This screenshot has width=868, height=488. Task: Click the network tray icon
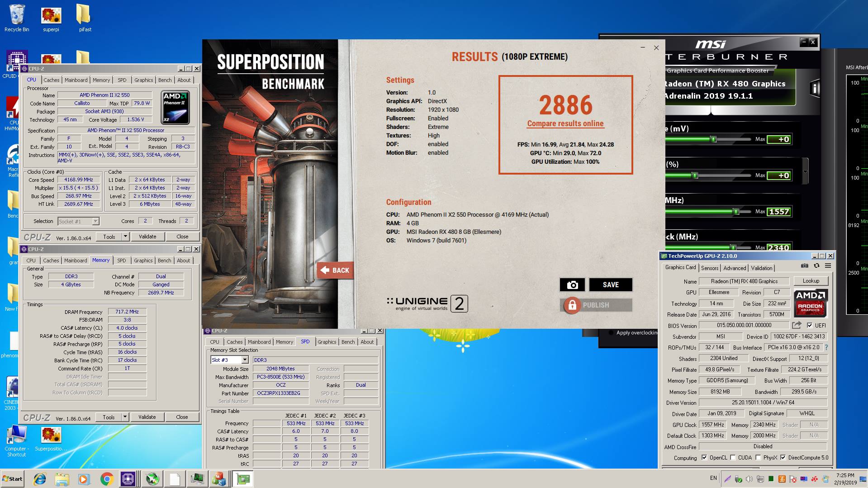[760, 479]
